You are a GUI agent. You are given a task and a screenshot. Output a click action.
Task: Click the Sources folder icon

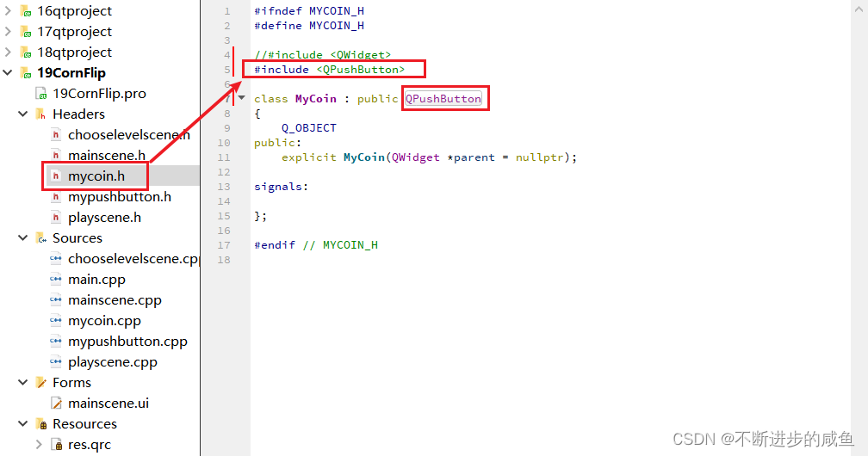pyautogui.click(x=41, y=238)
